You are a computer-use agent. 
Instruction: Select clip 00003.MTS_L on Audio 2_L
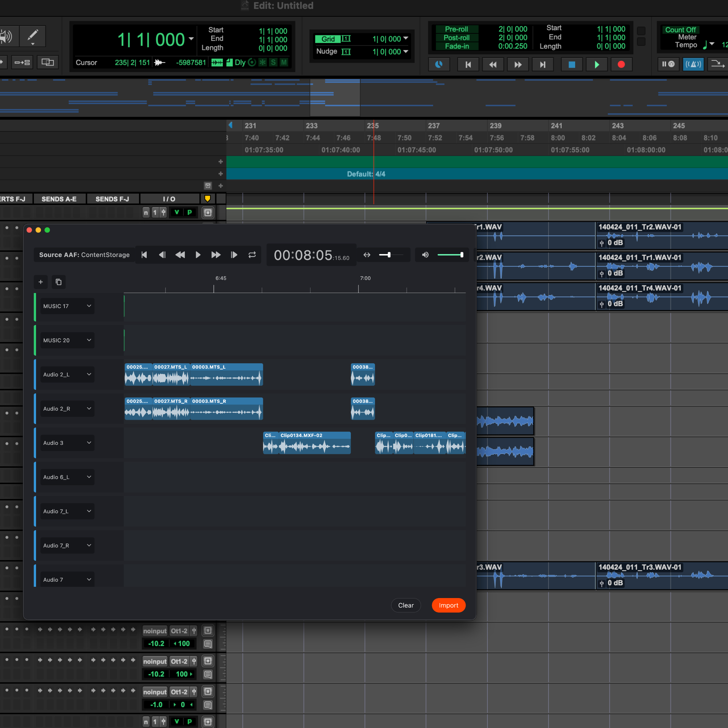coord(226,375)
